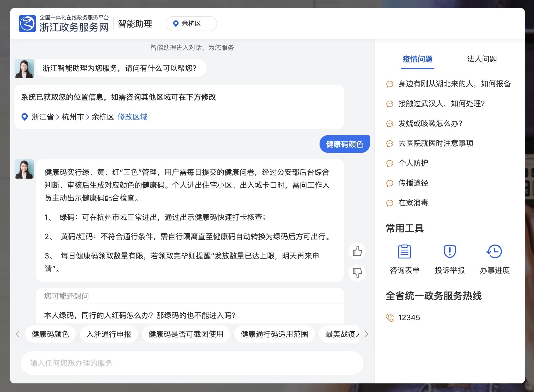Focus the 输入任何您想办理的服务 input field

(192, 363)
